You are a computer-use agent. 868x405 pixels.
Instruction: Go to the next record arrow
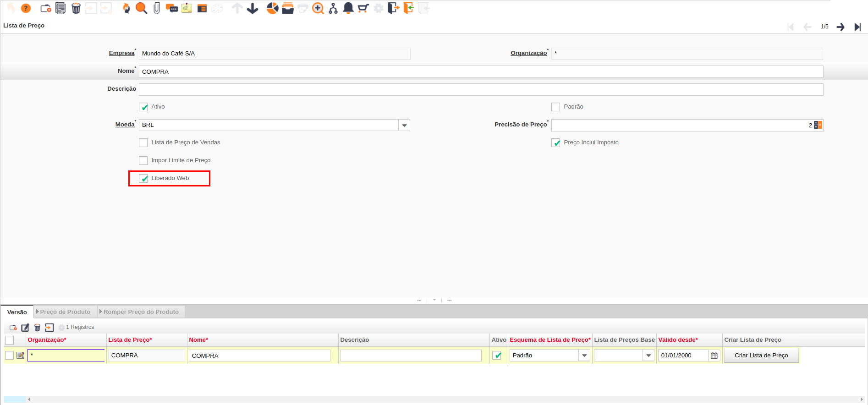pyautogui.click(x=841, y=27)
